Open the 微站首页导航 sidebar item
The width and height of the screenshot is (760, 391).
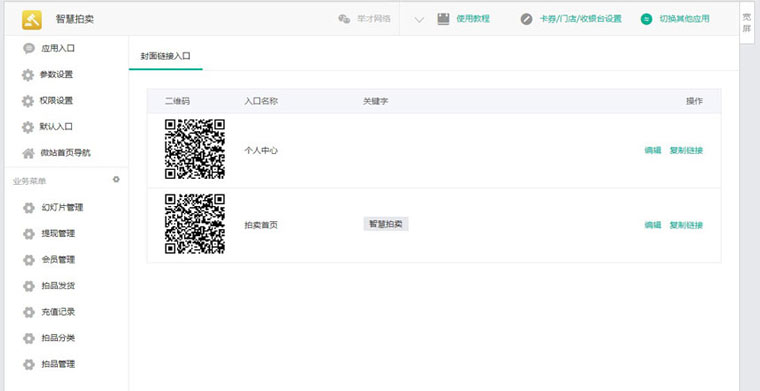click(x=66, y=153)
